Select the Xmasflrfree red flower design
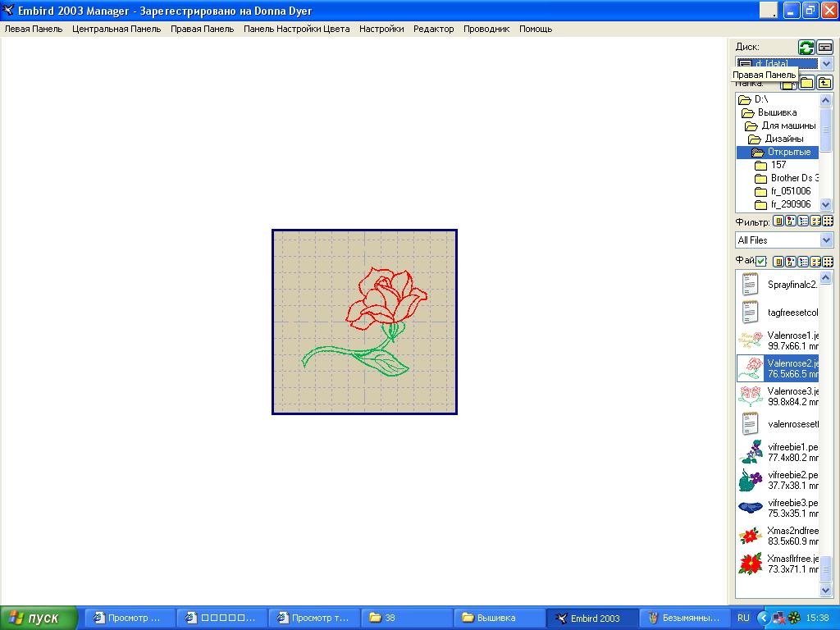 (750, 564)
